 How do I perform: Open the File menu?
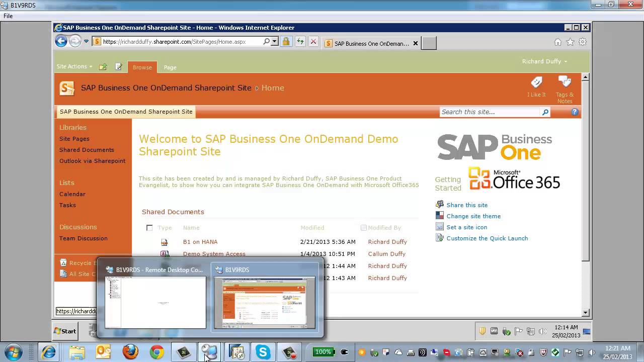tap(8, 16)
